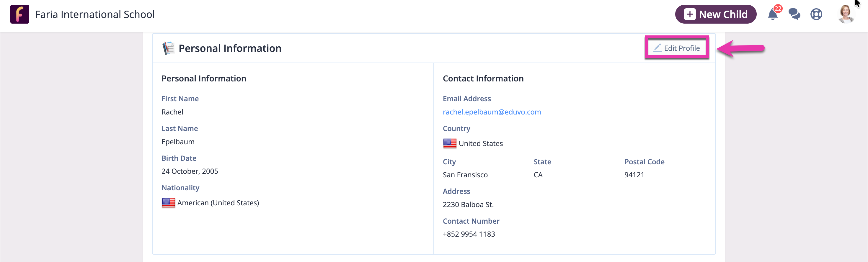Click the American nationality flag icon
This screenshot has width=868, height=262.
point(168,203)
